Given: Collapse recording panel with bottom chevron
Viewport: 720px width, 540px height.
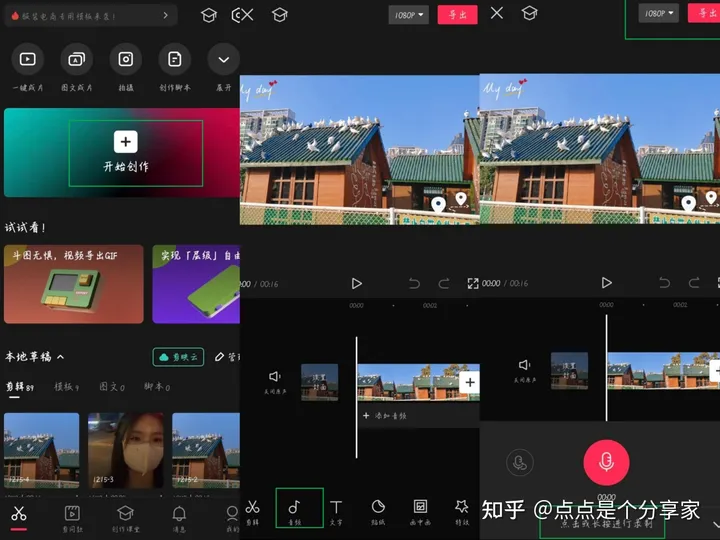Looking at the screenshot, I should (x=715, y=524).
